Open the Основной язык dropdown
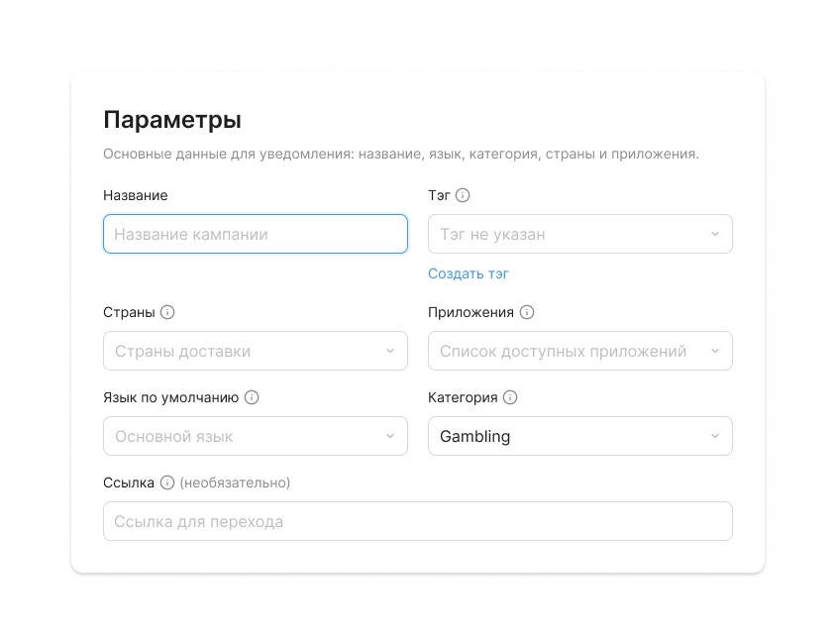The image size is (836, 644). pyautogui.click(x=255, y=436)
